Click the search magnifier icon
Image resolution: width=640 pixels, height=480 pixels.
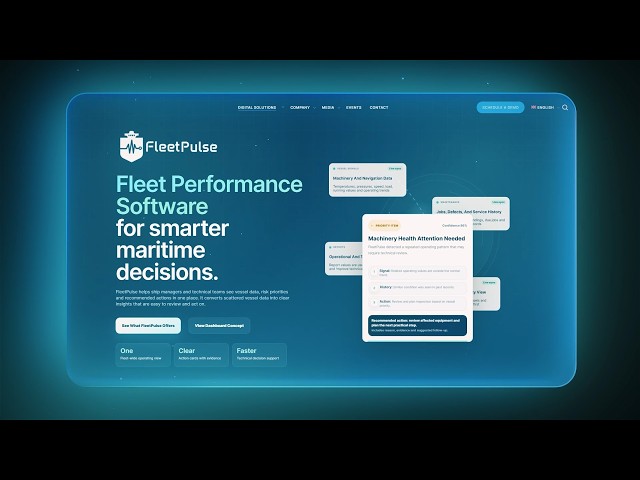[x=565, y=107]
